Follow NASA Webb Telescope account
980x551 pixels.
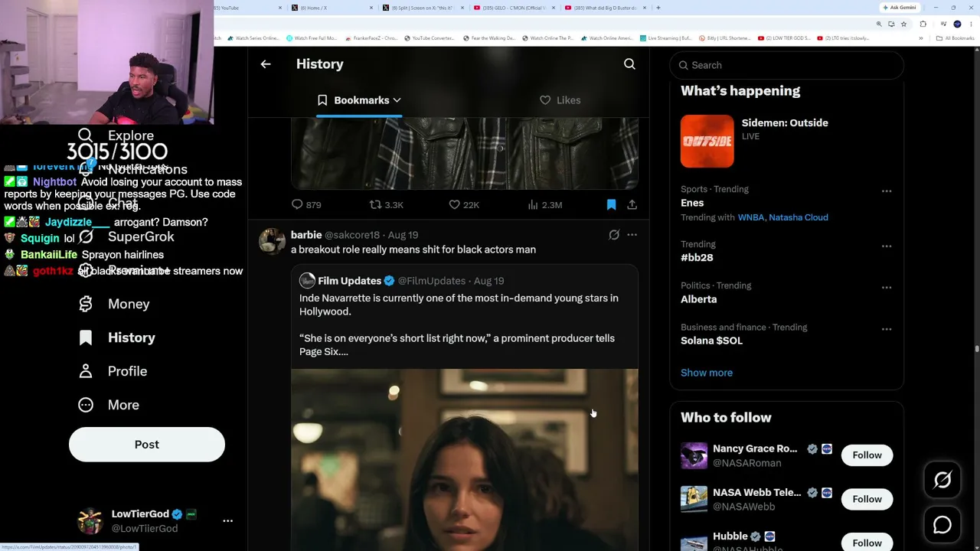(867, 499)
